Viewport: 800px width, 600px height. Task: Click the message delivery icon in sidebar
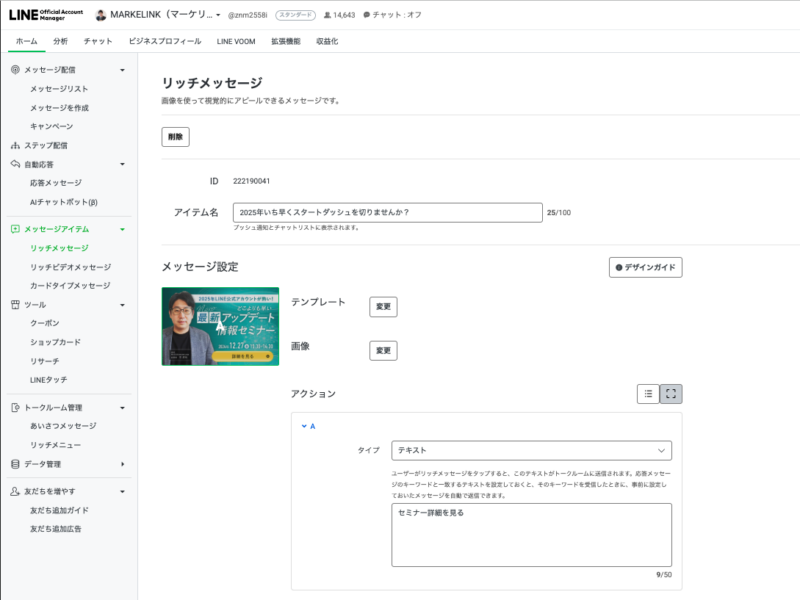[15, 70]
